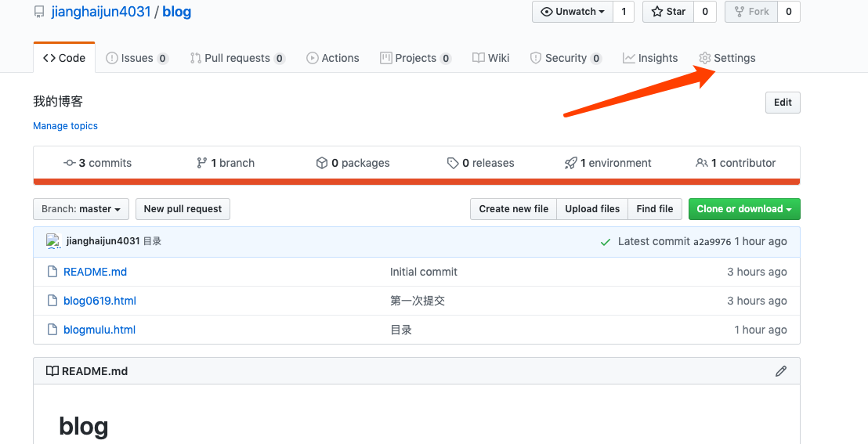Screen dimensions: 868x444
Task: Click the package icon beside 0 packages
Action: pos(322,163)
